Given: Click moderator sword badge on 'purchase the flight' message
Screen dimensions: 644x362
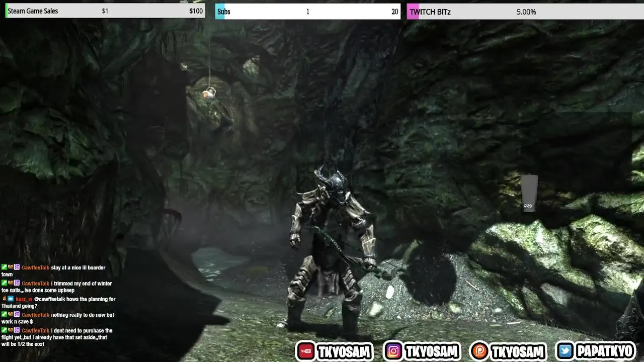Looking at the screenshot, I should pos(4,330).
